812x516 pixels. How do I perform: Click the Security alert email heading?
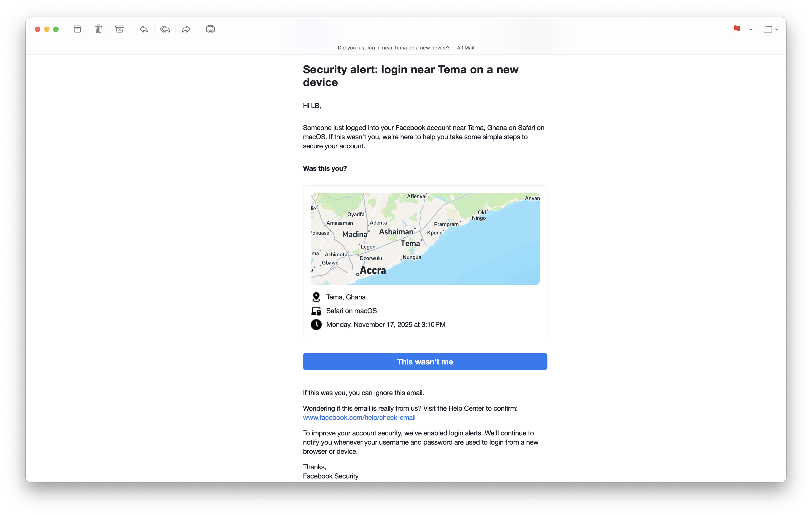pos(410,76)
